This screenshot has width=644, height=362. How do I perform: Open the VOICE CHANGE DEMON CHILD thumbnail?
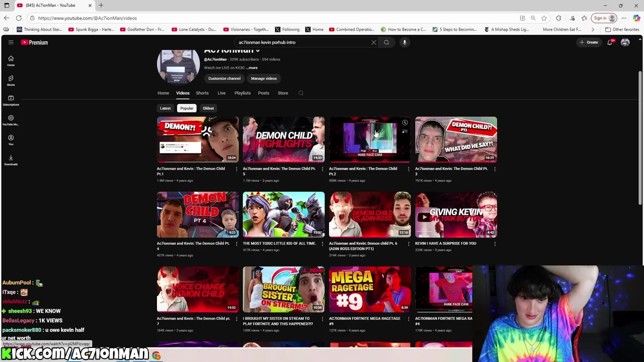(198, 289)
